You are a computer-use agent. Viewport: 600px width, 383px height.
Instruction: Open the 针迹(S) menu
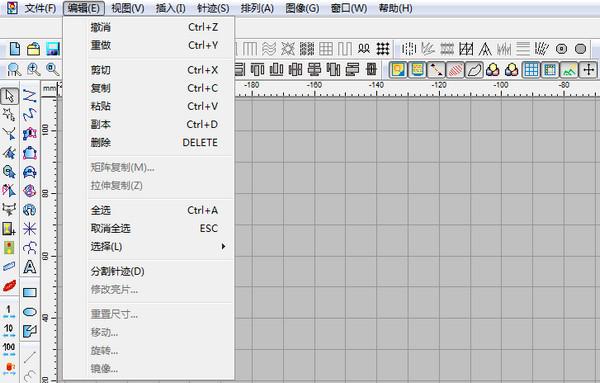click(213, 8)
